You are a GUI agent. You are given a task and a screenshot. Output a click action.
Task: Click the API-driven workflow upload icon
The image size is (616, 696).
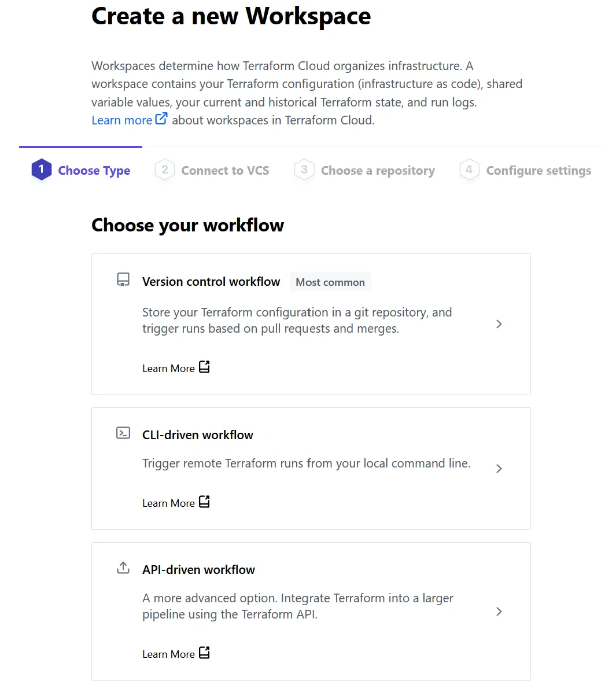point(123,568)
